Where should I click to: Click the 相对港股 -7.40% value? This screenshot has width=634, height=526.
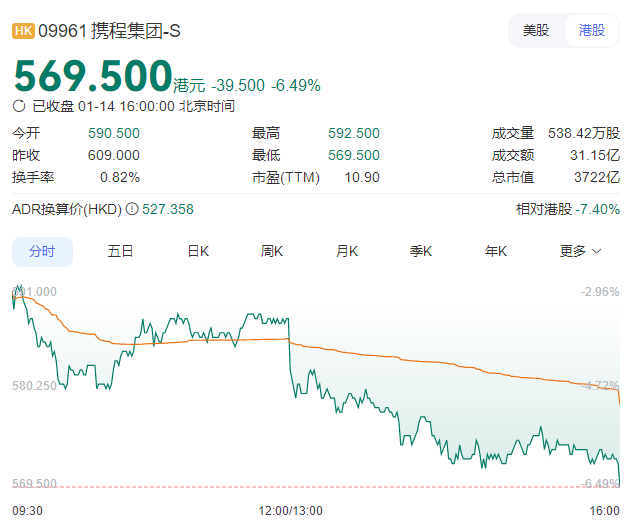pyautogui.click(x=568, y=210)
